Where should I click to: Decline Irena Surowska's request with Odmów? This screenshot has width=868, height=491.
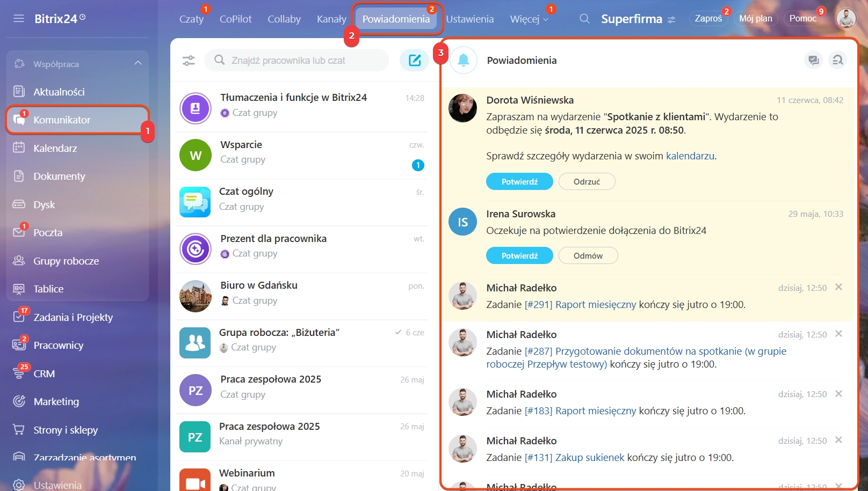coord(588,255)
